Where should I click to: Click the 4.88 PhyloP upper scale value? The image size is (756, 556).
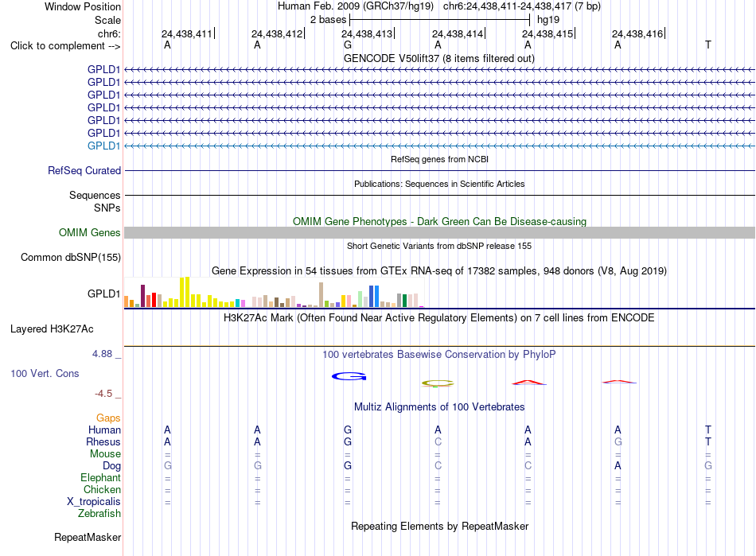pyautogui.click(x=102, y=354)
